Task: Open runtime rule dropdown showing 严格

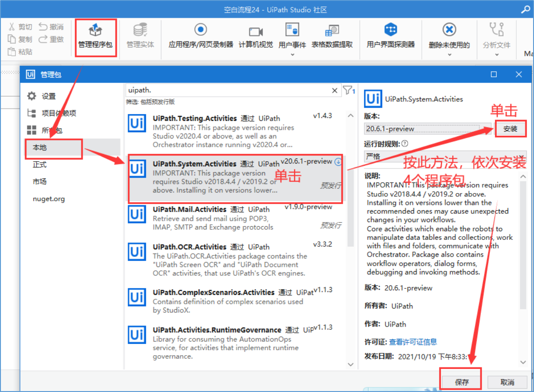Action: click(x=445, y=157)
